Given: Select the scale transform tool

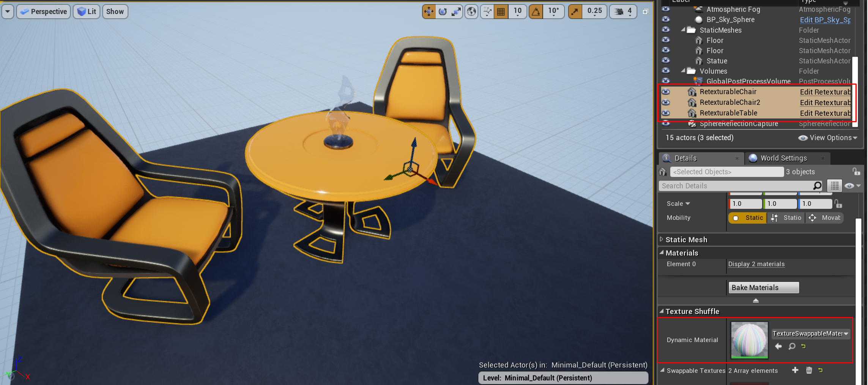Looking at the screenshot, I should [x=456, y=12].
